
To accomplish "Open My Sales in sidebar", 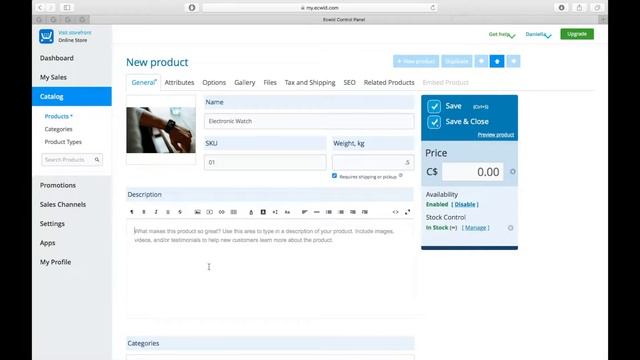I will pyautogui.click(x=53, y=77).
